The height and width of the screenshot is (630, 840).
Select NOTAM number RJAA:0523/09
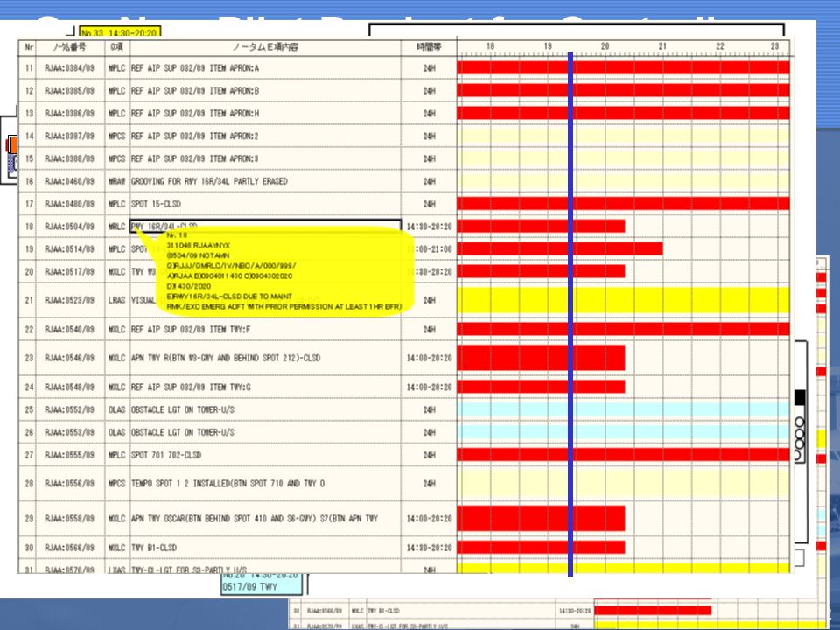point(70,300)
